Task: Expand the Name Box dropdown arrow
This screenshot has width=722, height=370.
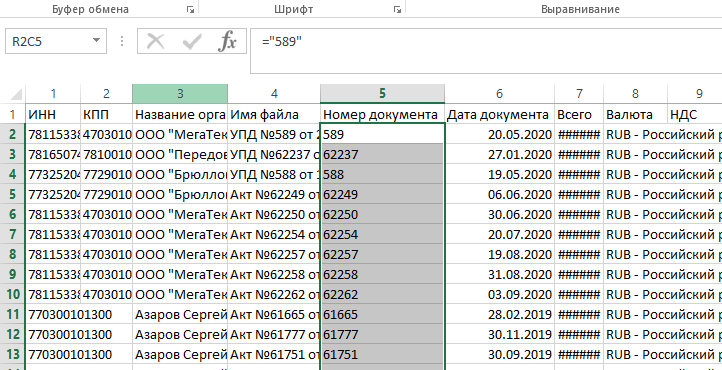Action: 96,40
